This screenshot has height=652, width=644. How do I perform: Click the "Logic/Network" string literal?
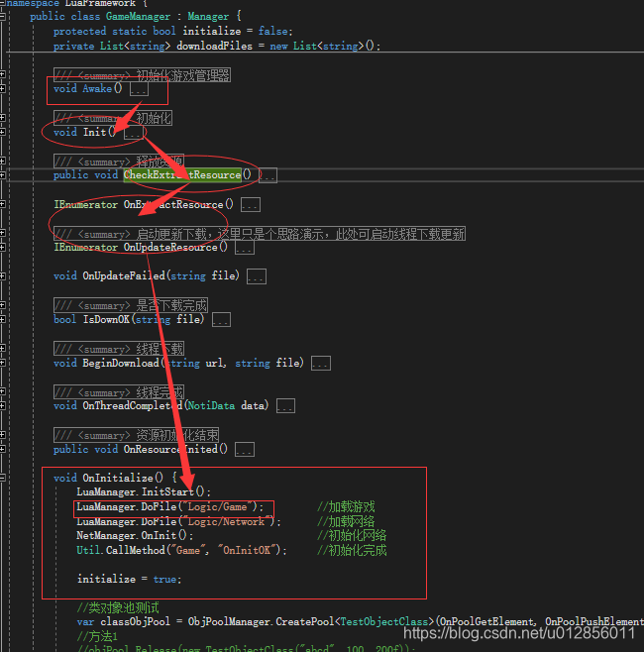[x=227, y=522]
